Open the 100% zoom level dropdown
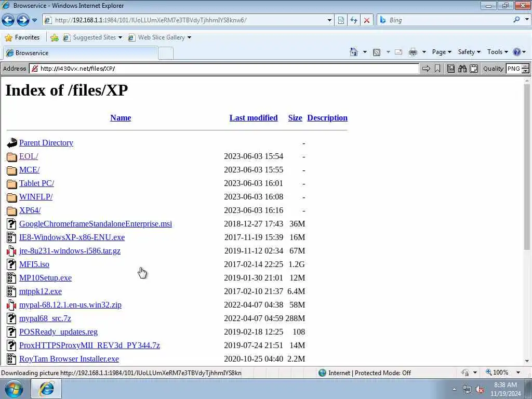Screen dimensions: 532x399 click(x=518, y=373)
